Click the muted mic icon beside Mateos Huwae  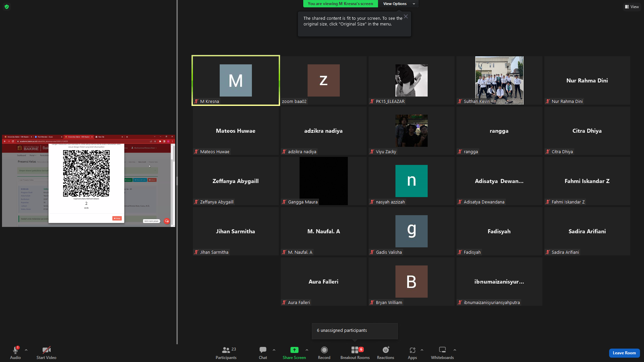point(197,152)
